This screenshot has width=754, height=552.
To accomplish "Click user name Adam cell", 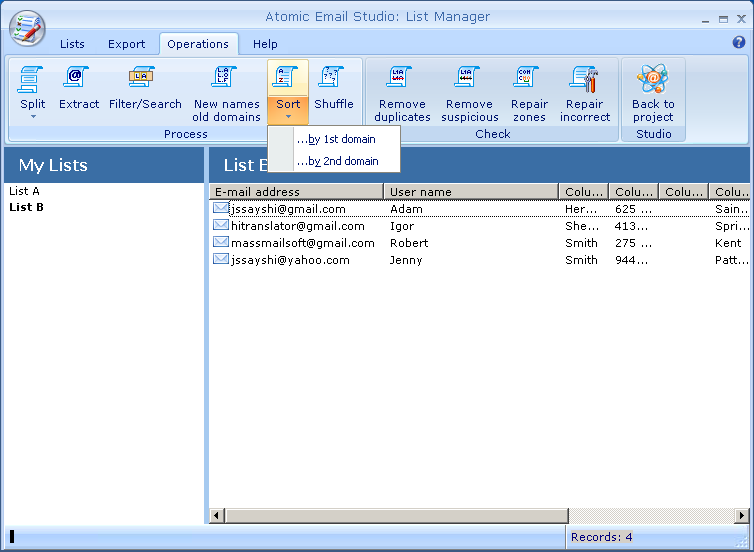I will (x=406, y=209).
